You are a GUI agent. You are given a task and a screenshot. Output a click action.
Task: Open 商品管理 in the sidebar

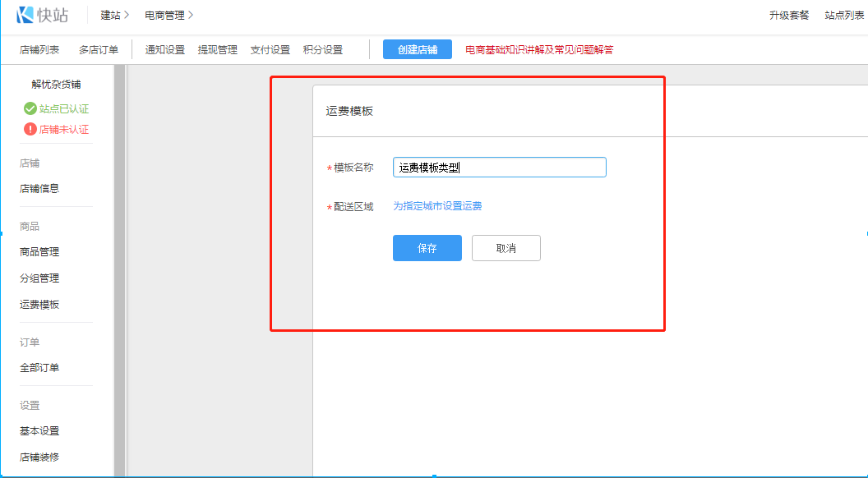coord(39,252)
